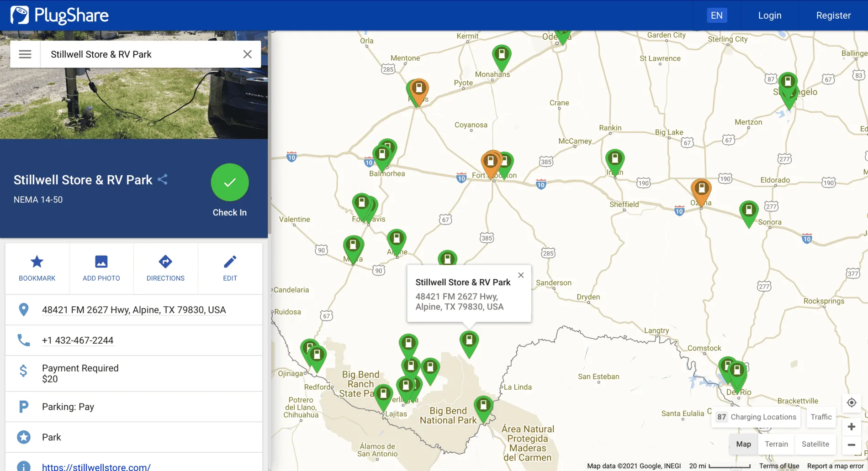This screenshot has height=471, width=868.
Task: Select the green pin north of the Stillwell popup
Action: tap(448, 258)
